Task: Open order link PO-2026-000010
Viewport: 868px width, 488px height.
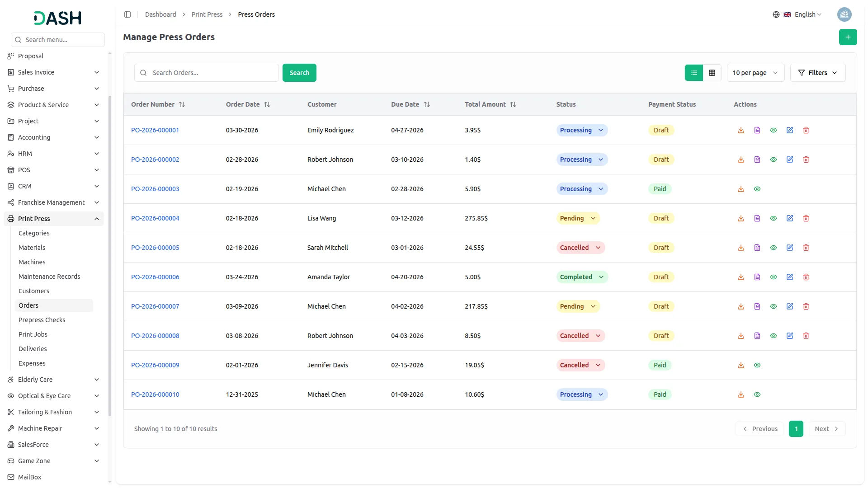Action: point(155,394)
